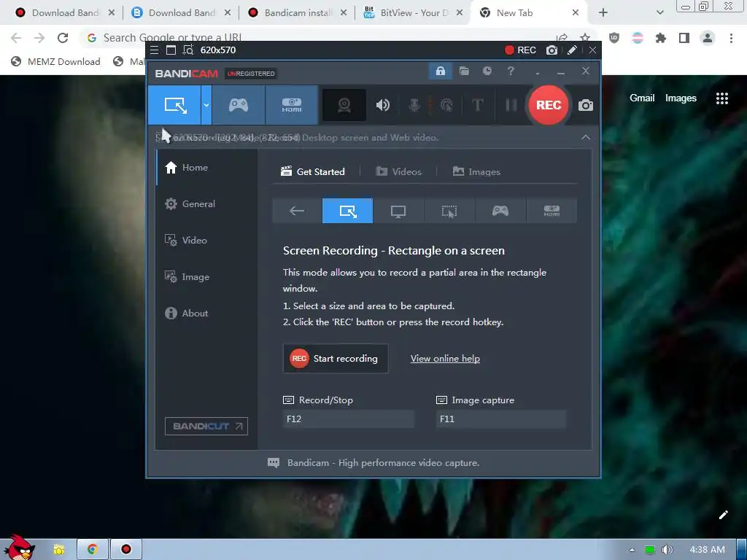The width and height of the screenshot is (747, 560).
Task: Open new browser tab with plus icon
Action: click(x=603, y=13)
